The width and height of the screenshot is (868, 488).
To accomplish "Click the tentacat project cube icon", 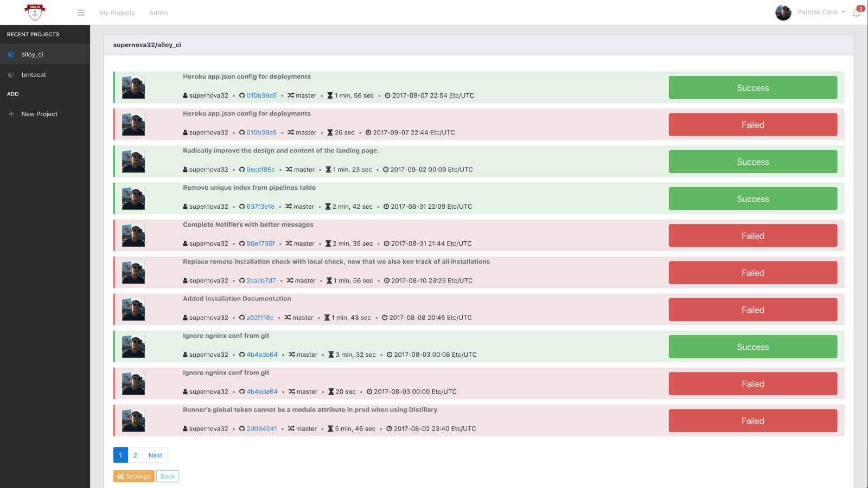I will pyautogui.click(x=11, y=75).
